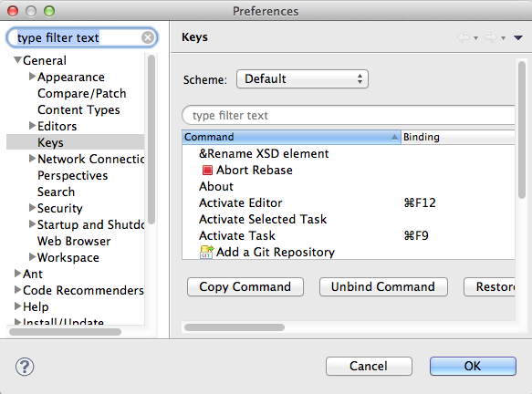Screen dimensions: 532x394
Task: Open the help question mark icon
Action: click(x=25, y=367)
